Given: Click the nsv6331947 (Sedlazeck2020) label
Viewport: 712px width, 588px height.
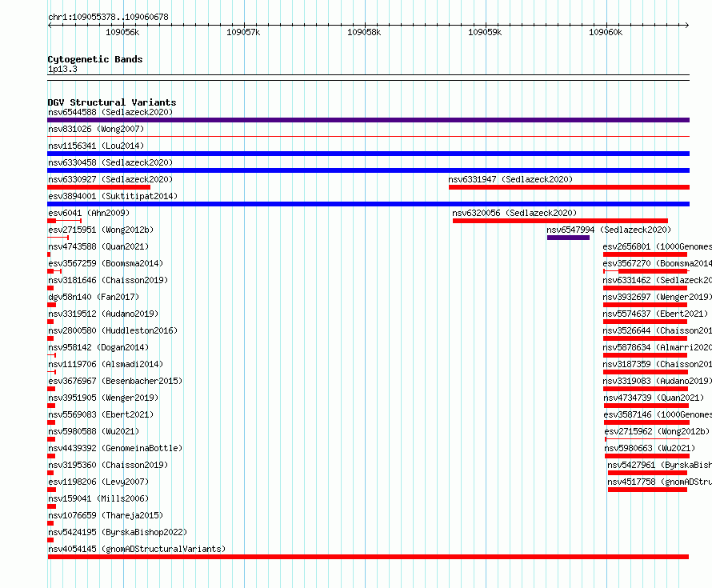Looking at the screenshot, I should click(511, 179).
